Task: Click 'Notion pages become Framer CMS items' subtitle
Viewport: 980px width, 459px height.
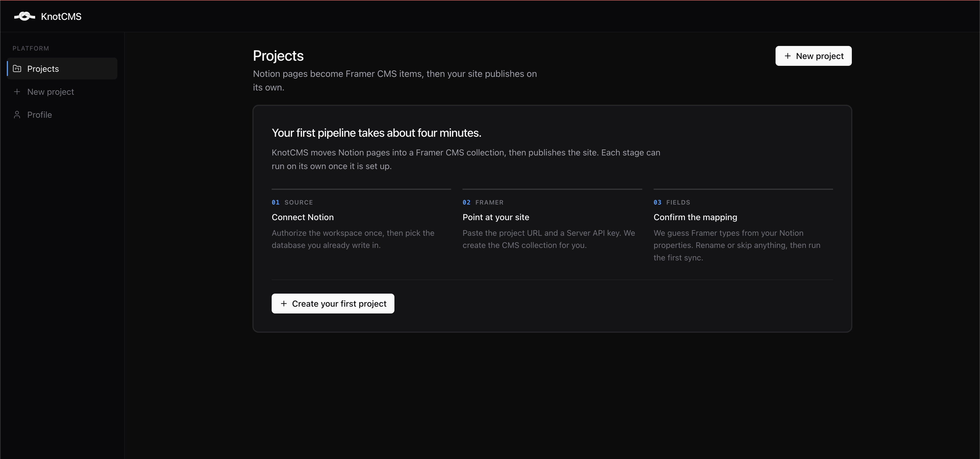Action: coord(395,81)
